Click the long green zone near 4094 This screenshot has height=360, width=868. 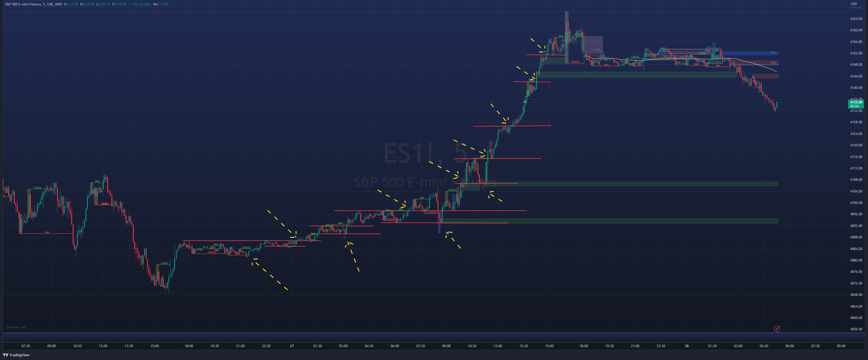pos(640,221)
